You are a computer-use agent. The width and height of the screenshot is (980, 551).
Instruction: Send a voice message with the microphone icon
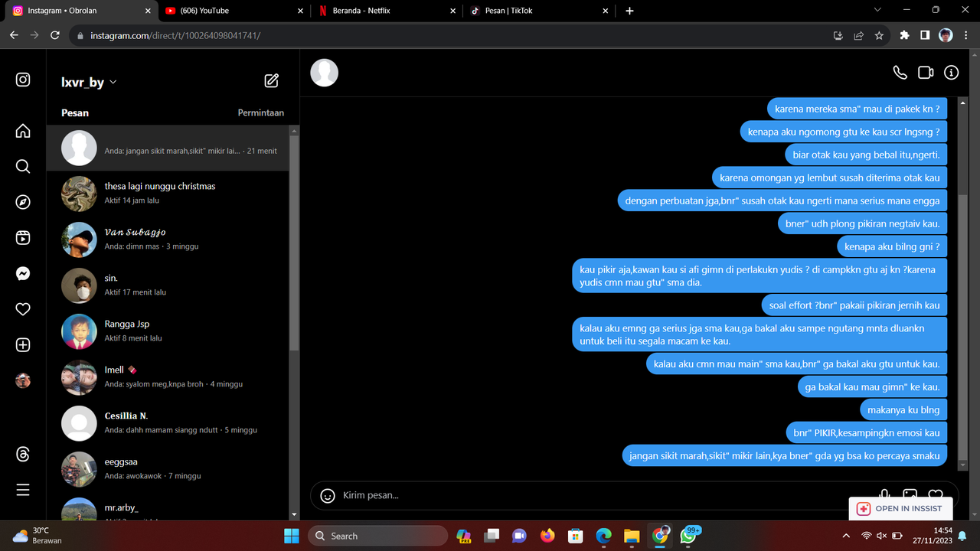884,495
